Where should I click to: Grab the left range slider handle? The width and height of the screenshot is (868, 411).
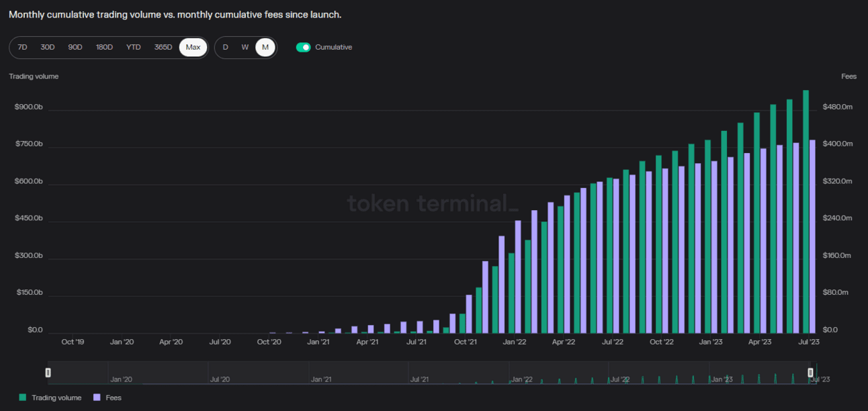click(48, 372)
